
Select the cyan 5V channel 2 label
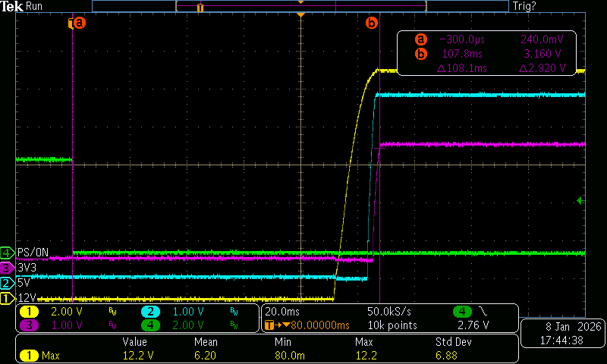click(8, 283)
